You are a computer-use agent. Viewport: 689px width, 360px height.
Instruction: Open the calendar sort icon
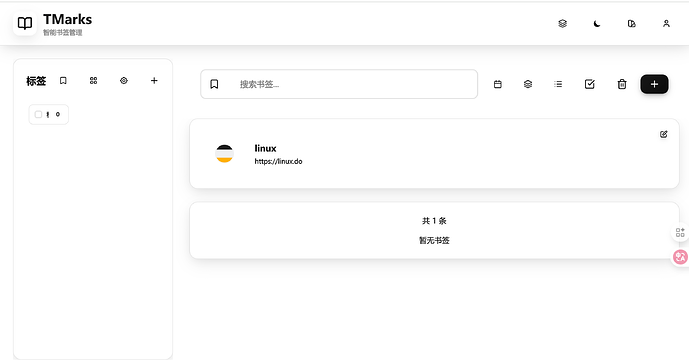click(x=497, y=84)
